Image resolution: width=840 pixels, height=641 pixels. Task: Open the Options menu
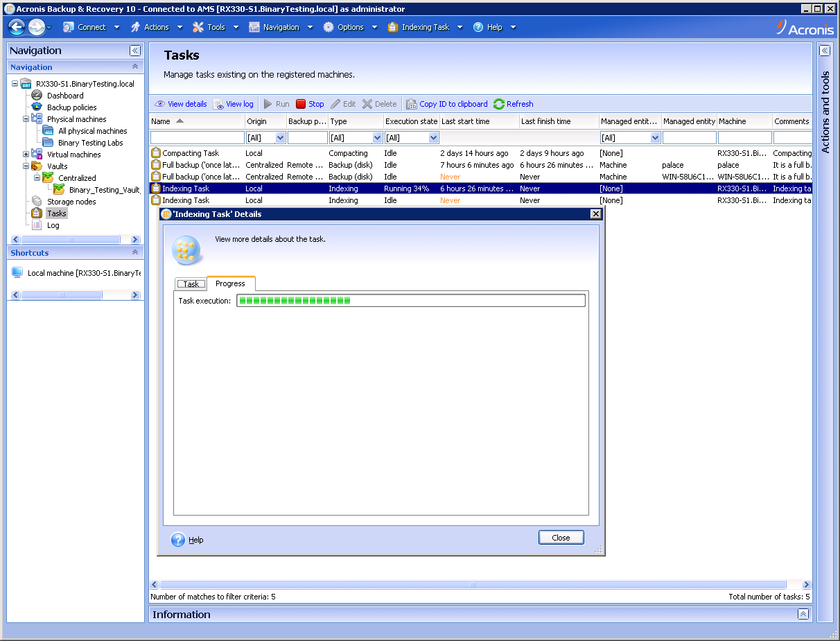pyautogui.click(x=350, y=27)
